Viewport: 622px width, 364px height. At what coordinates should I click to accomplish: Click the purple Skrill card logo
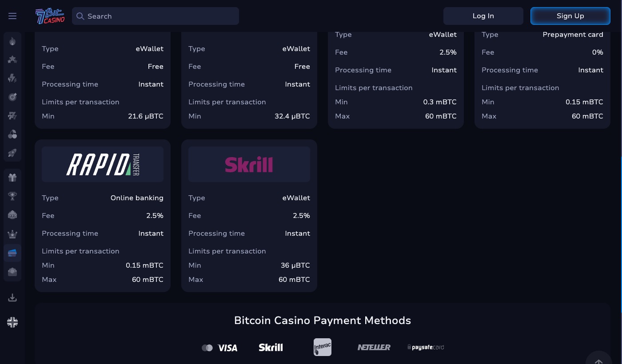249,164
